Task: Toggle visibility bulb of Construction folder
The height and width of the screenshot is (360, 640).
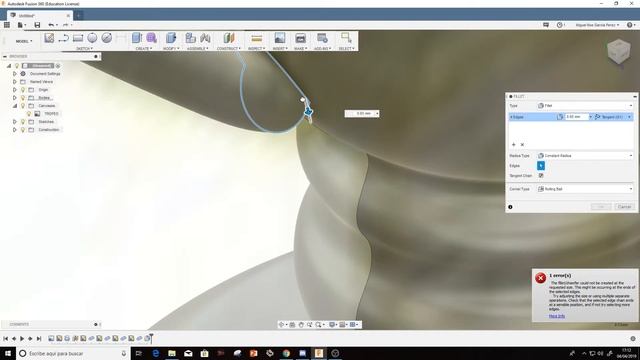Action: (x=23, y=129)
